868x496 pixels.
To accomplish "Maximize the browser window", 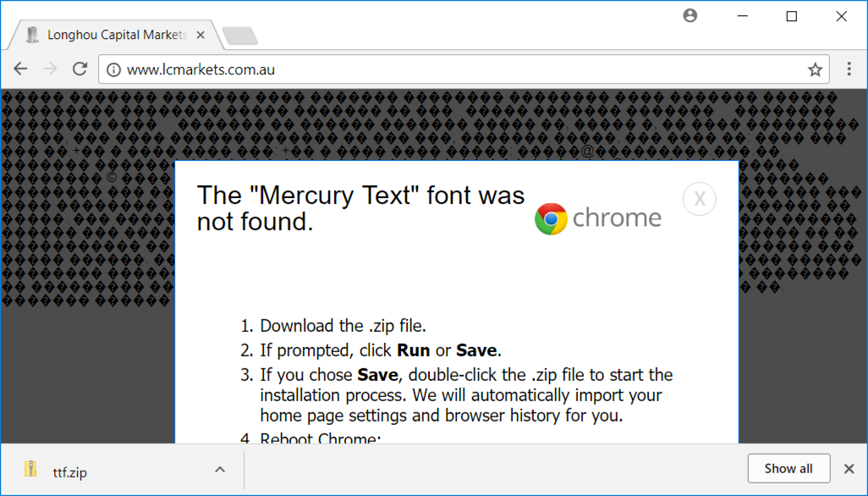I will pyautogui.click(x=792, y=16).
